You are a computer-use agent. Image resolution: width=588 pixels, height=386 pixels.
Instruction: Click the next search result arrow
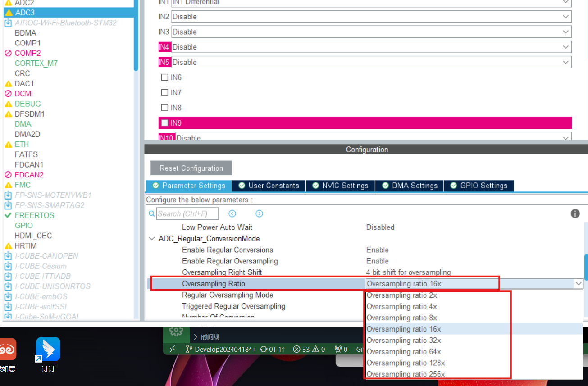pos(259,213)
